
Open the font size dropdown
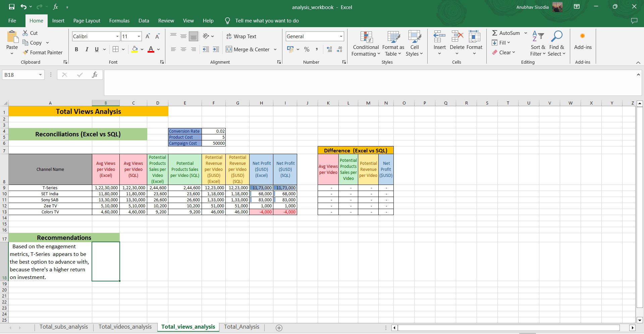[x=139, y=36]
